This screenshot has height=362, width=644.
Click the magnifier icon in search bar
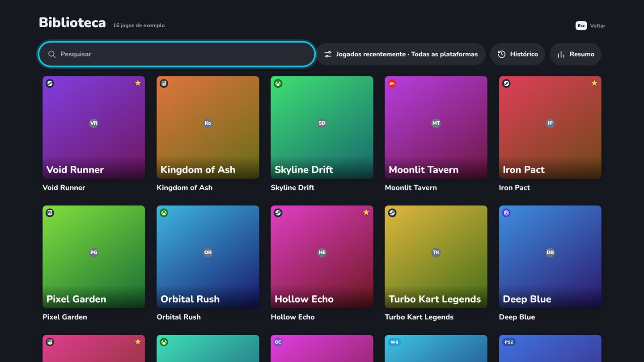(x=52, y=54)
